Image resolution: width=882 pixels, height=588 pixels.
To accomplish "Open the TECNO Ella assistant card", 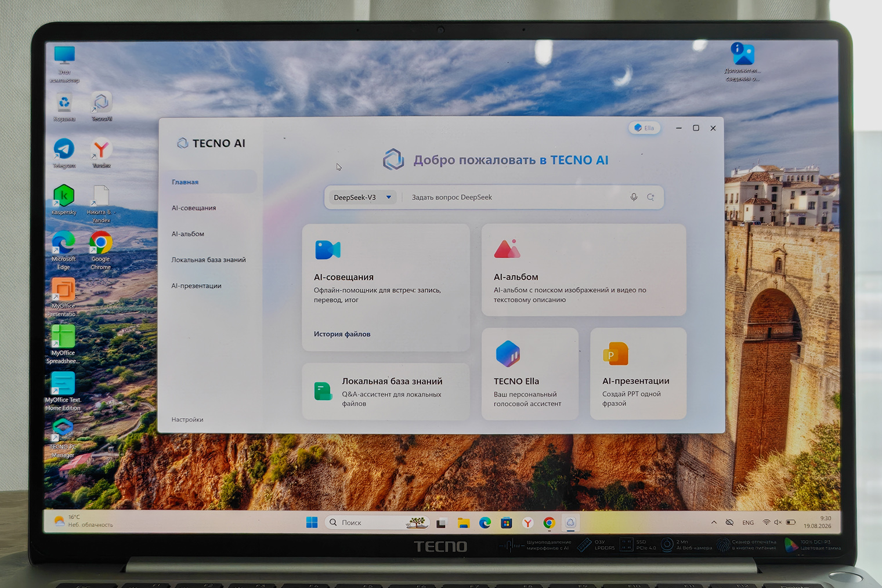I will 530,373.
